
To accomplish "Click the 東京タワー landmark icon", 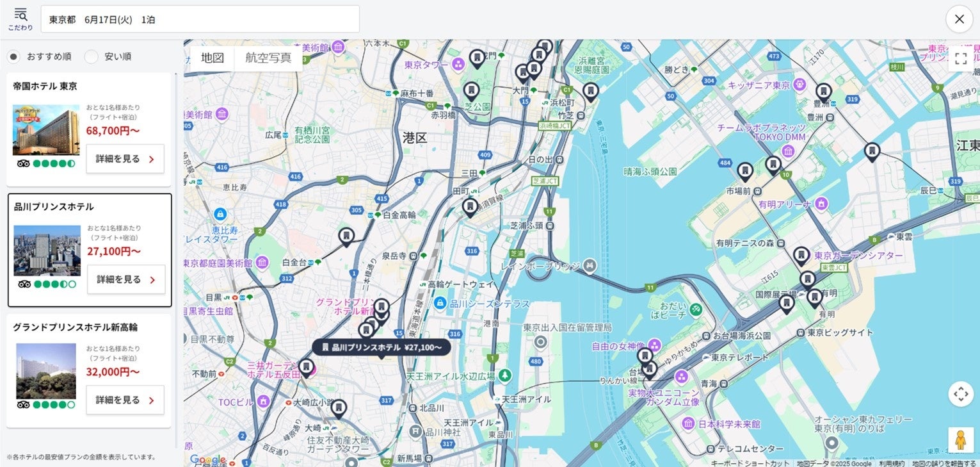I will (458, 64).
